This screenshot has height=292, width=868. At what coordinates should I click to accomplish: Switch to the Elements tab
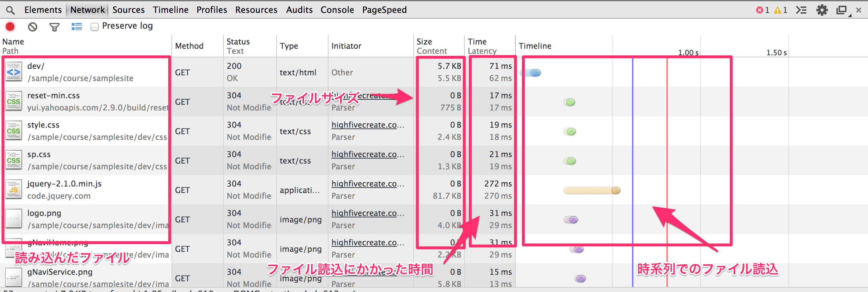(x=43, y=10)
